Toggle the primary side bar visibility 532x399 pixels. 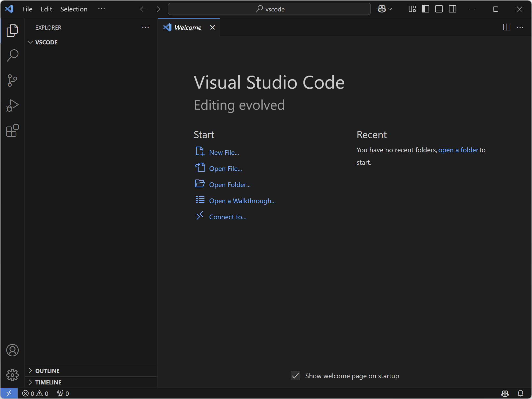425,9
